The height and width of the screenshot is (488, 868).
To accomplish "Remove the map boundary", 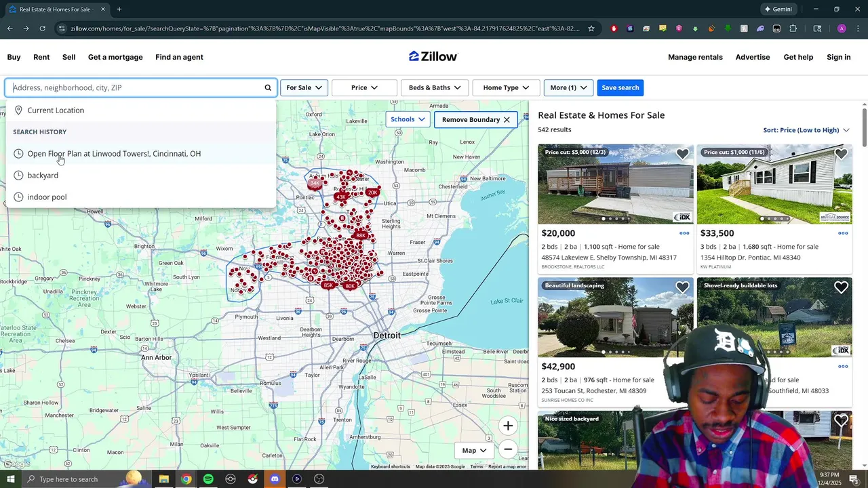I will pos(475,119).
